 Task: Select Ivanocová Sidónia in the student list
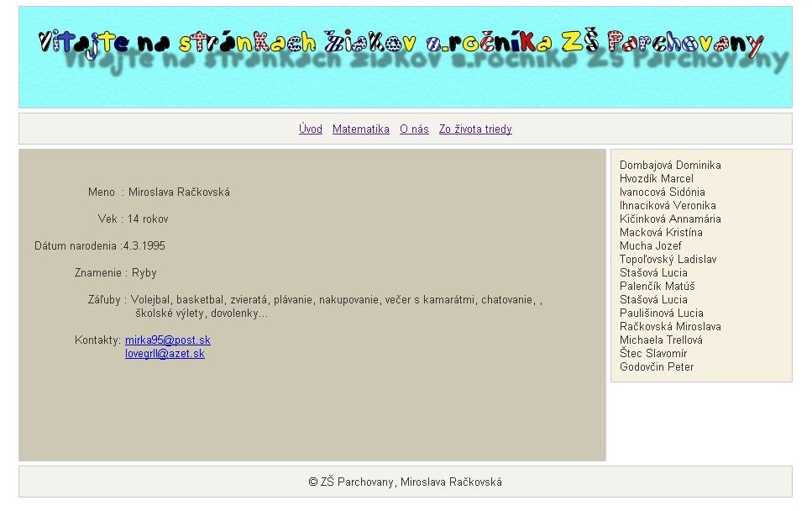coord(662,192)
